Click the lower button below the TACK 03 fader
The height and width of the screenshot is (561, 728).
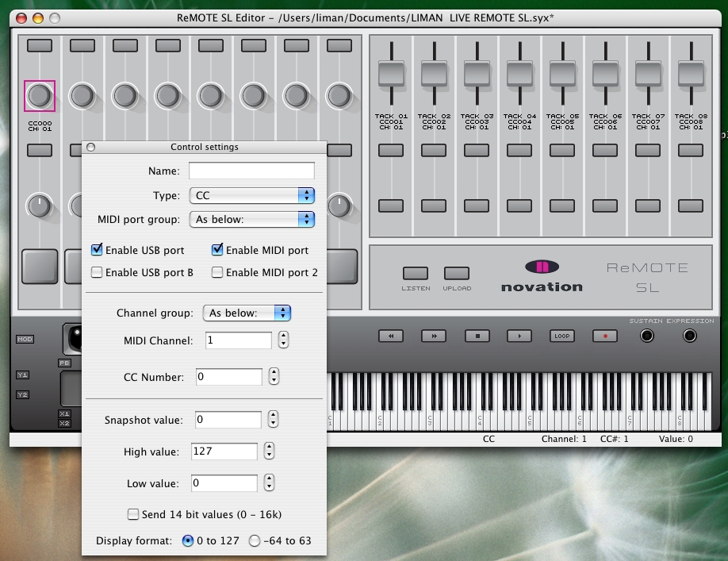pos(477,206)
